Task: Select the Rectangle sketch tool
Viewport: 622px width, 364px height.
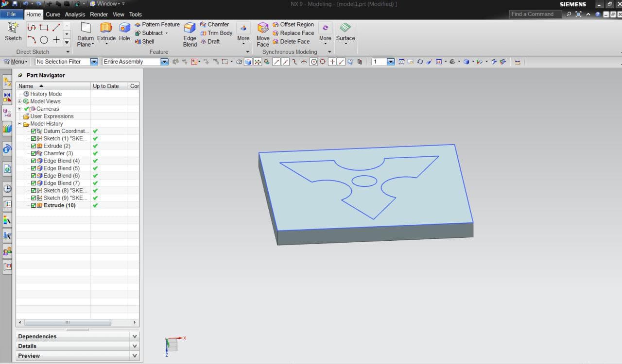Action: click(44, 28)
